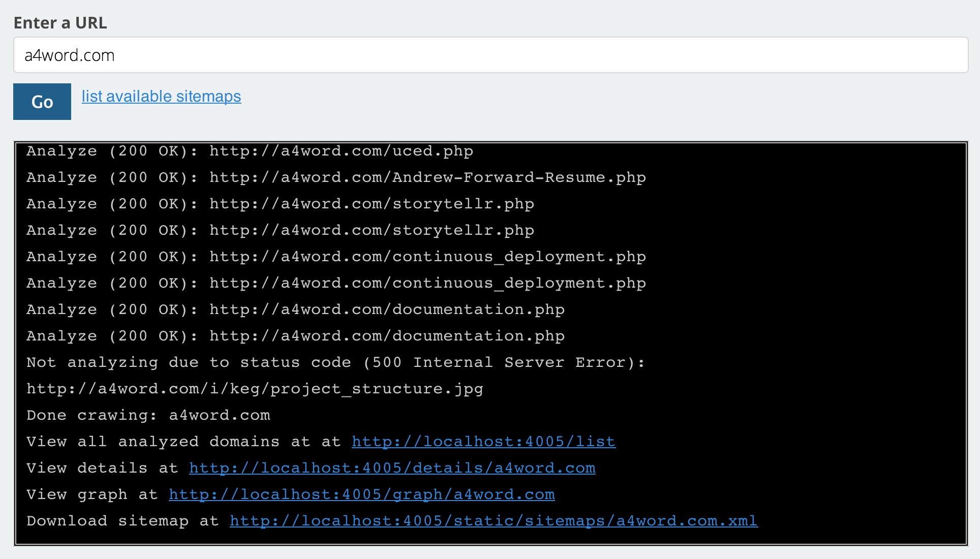Select the Andrew-Forward-Resume.php log line
This screenshot has width=980, height=559.
(x=336, y=177)
